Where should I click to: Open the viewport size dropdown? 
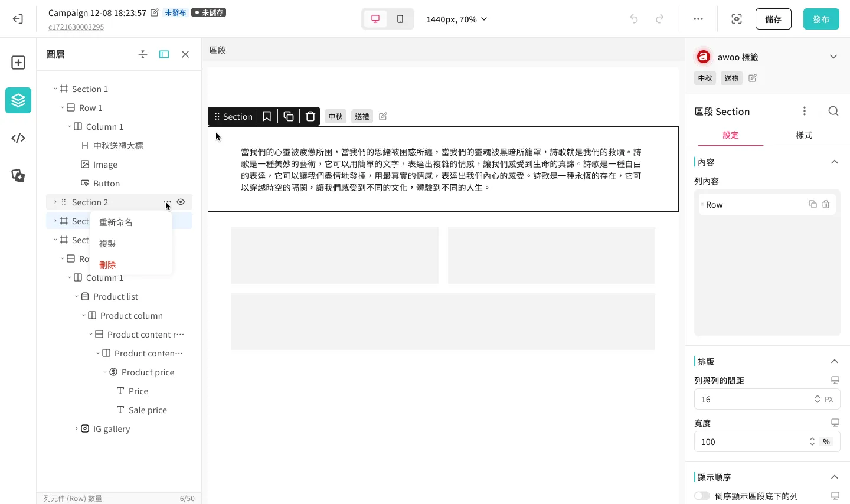click(457, 19)
